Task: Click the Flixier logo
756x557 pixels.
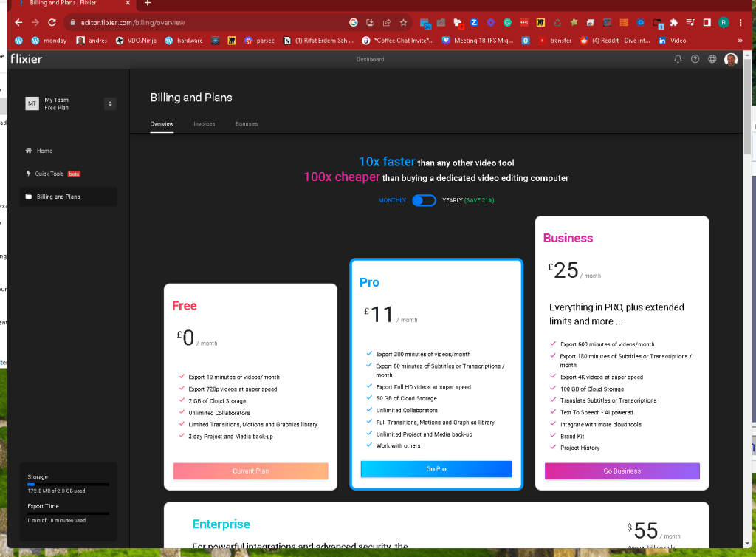Action: point(27,59)
